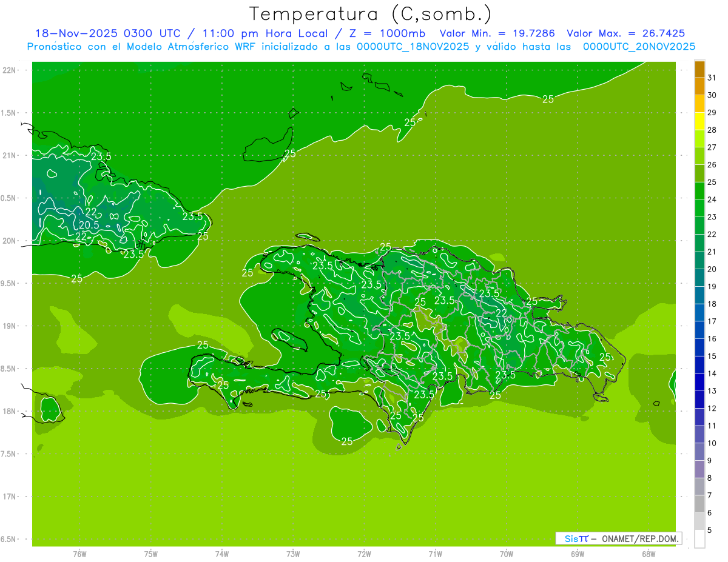This screenshot has width=728, height=562.
Task: Click the 76W longitude axis label
Action: tap(79, 554)
